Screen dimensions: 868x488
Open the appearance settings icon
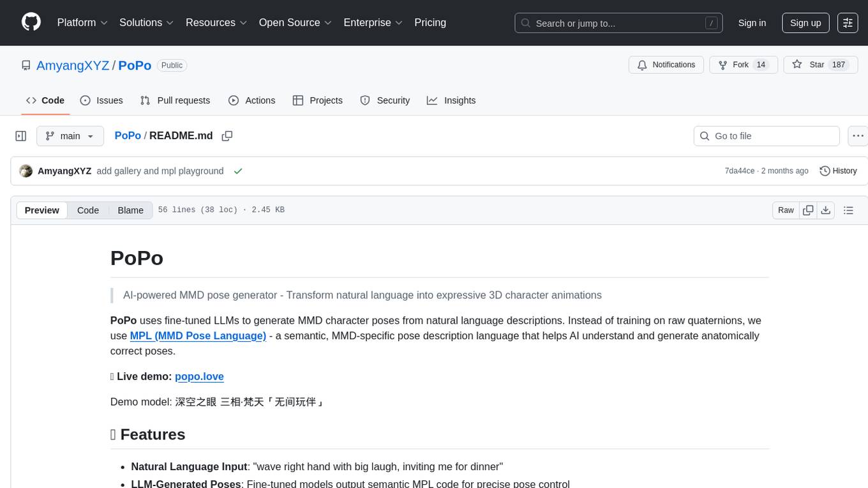848,23
